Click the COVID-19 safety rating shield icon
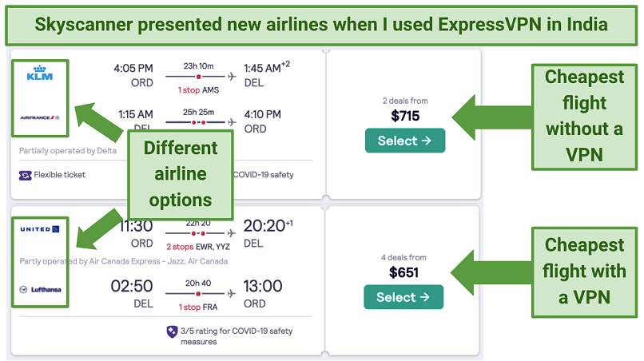This screenshot has height=361, width=644. [170, 331]
